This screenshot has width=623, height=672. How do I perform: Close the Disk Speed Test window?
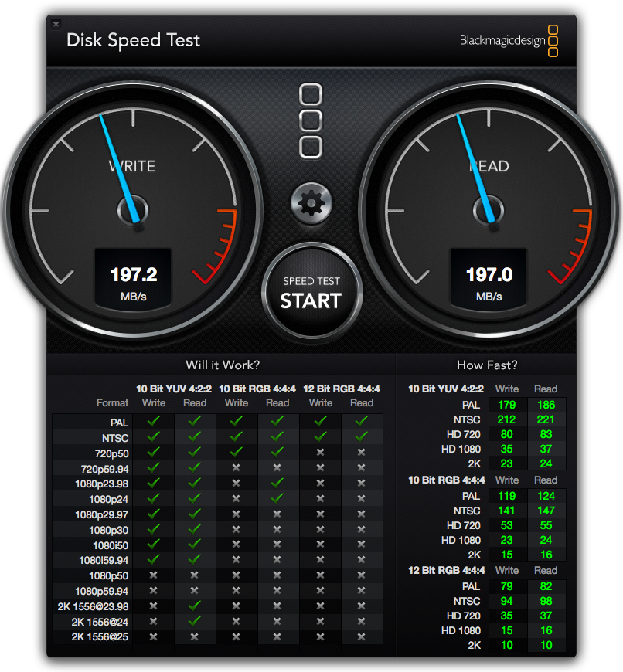coord(56,24)
